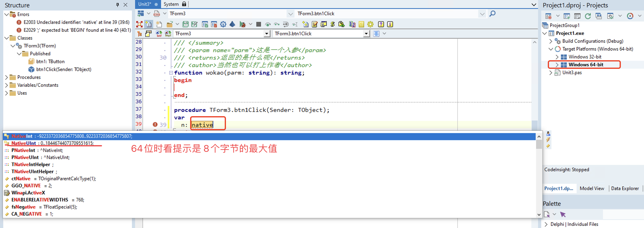The height and width of the screenshot is (228, 644).
Task: Toggle code folding on function wokao
Action: pos(171,73)
